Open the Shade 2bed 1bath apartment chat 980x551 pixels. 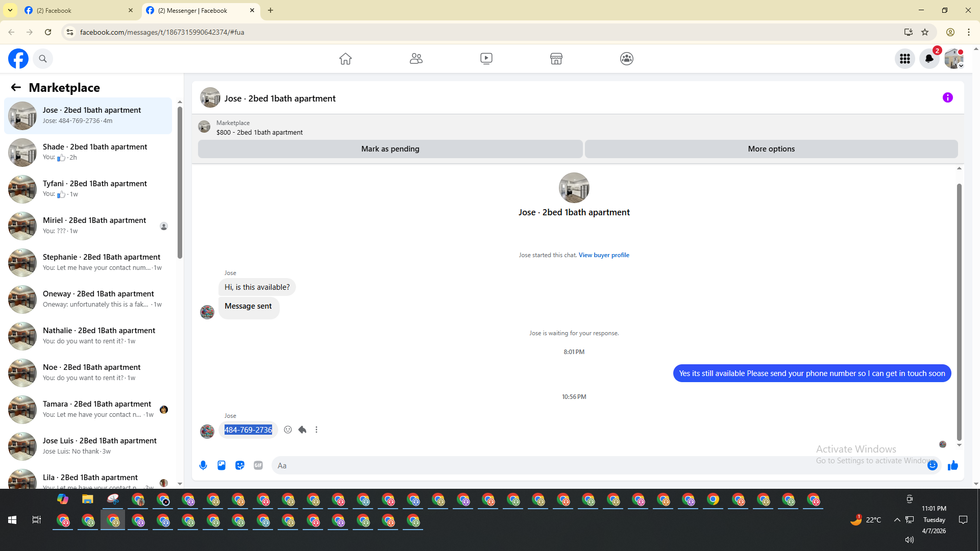tap(88, 153)
